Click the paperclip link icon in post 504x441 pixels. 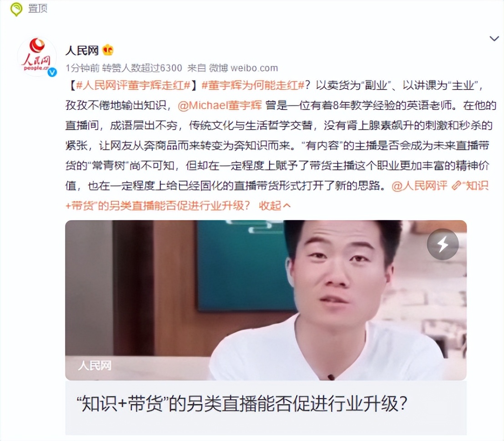(456, 185)
